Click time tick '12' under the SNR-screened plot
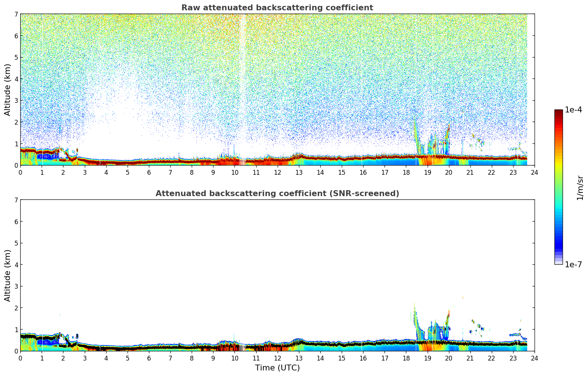 click(x=277, y=358)
